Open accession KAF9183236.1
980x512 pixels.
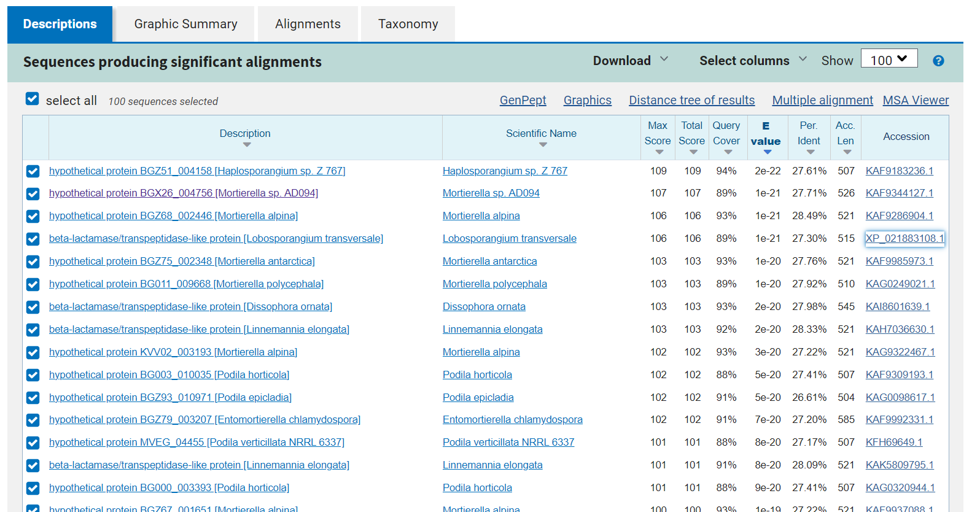(900, 171)
